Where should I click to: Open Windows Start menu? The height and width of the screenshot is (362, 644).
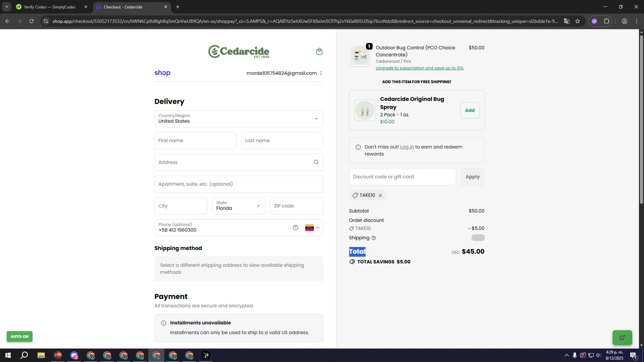(x=8, y=355)
